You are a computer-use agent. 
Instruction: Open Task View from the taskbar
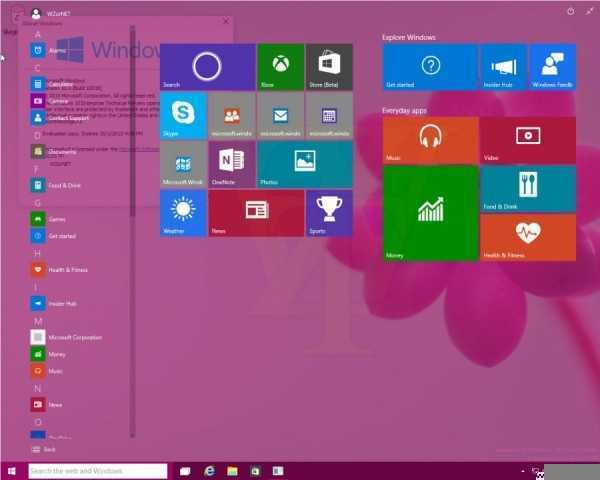185,471
